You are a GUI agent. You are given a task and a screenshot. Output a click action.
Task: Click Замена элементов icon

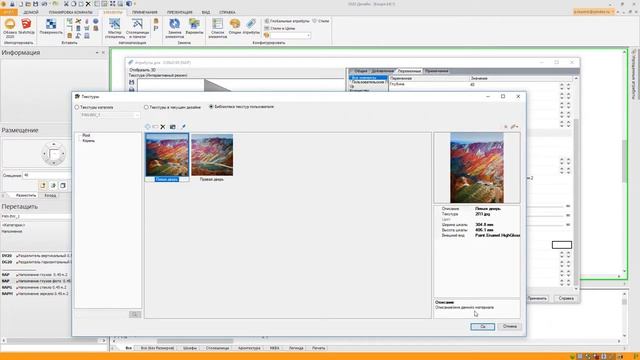coord(175,28)
